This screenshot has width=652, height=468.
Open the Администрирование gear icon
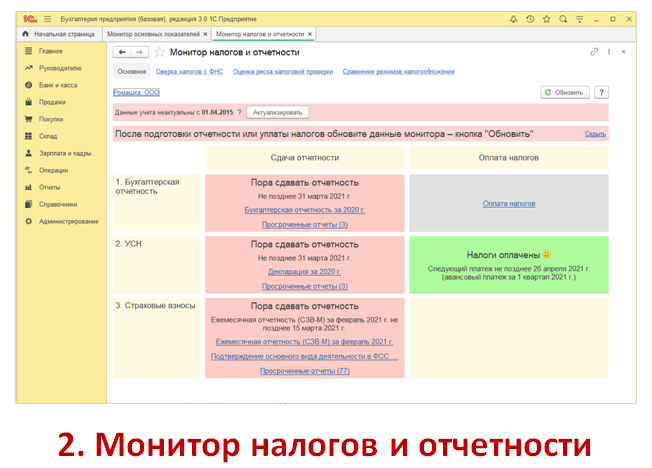coord(28,221)
